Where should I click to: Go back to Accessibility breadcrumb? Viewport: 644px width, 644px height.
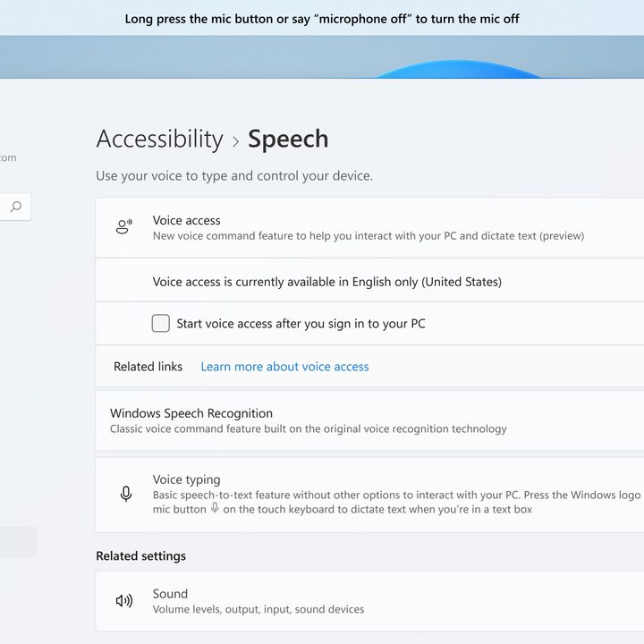coord(160,139)
